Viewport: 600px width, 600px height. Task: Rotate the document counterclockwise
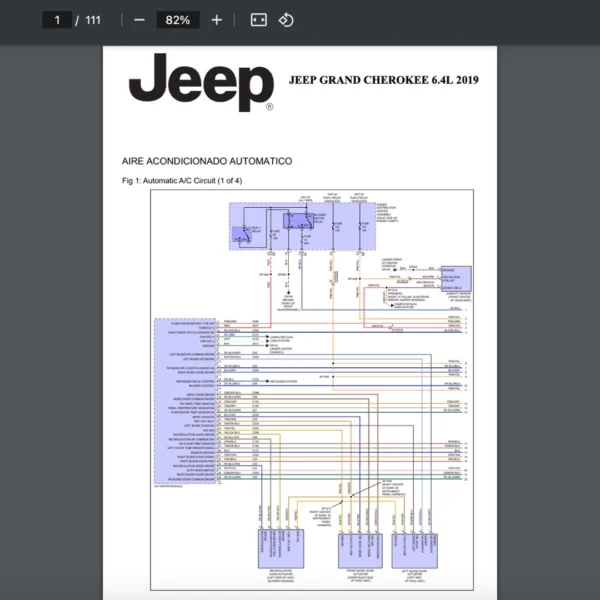click(286, 20)
